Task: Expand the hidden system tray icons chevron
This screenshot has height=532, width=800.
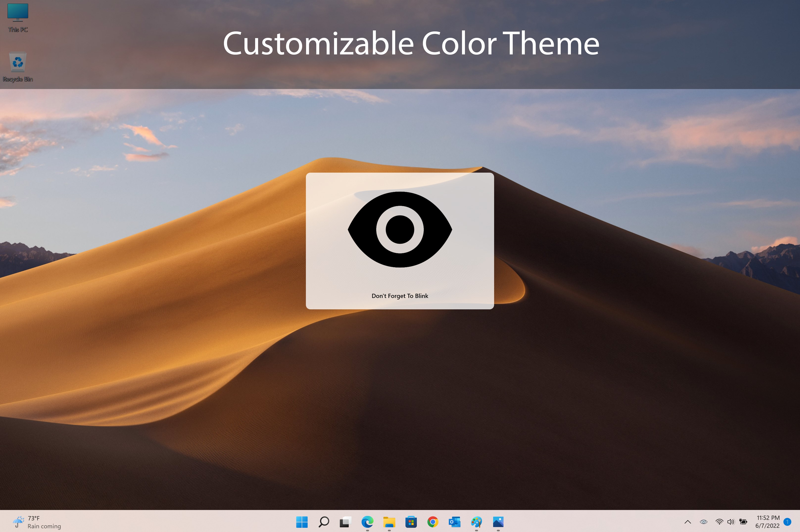Action: click(688, 522)
